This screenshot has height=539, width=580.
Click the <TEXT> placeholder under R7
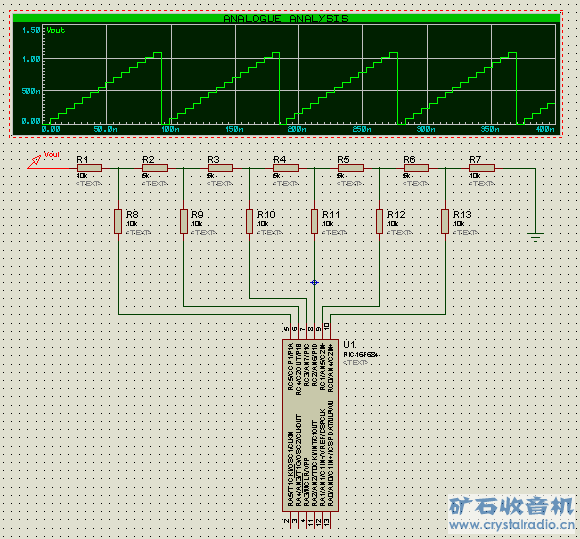[x=482, y=184]
